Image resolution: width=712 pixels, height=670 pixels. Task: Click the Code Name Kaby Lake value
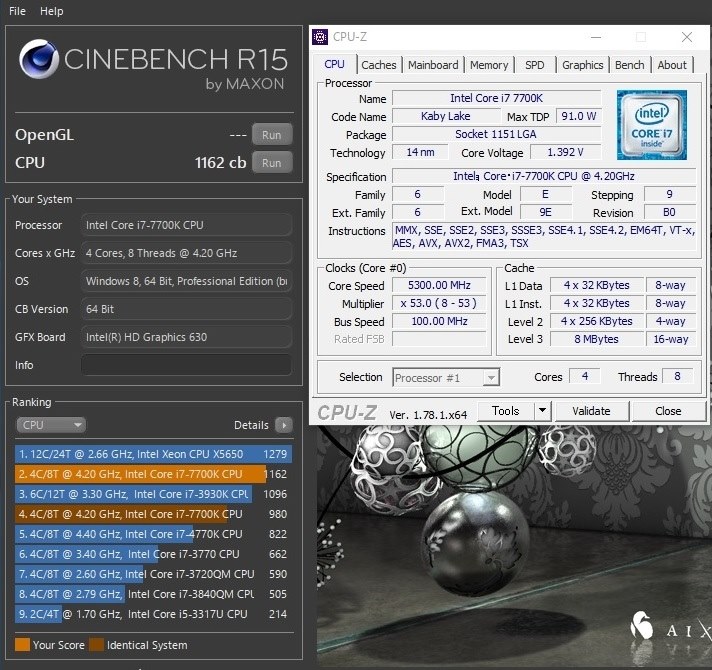click(x=446, y=116)
